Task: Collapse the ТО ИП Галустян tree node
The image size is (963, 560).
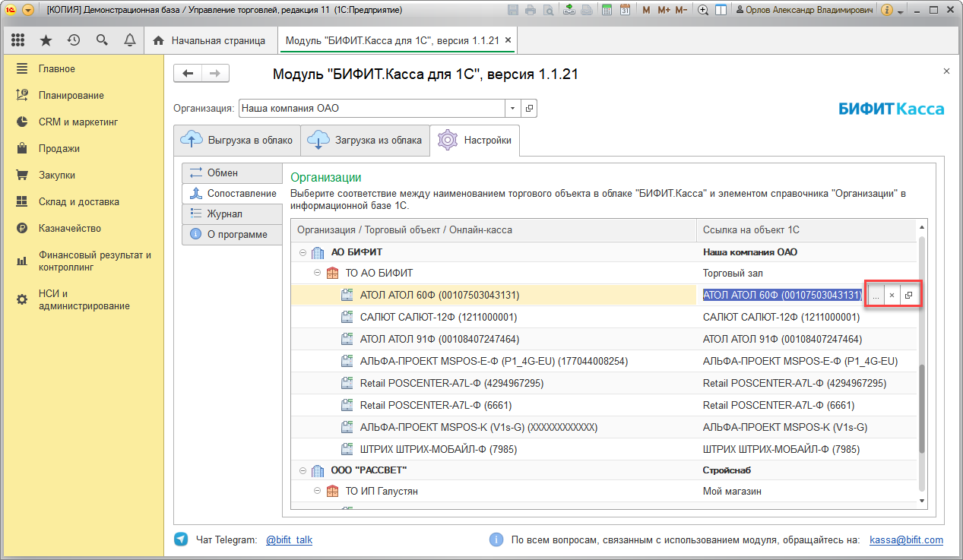Action: click(x=318, y=491)
